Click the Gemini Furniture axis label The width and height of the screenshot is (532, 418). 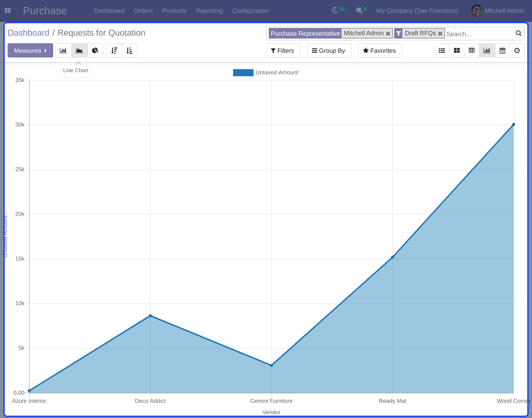pos(271,401)
